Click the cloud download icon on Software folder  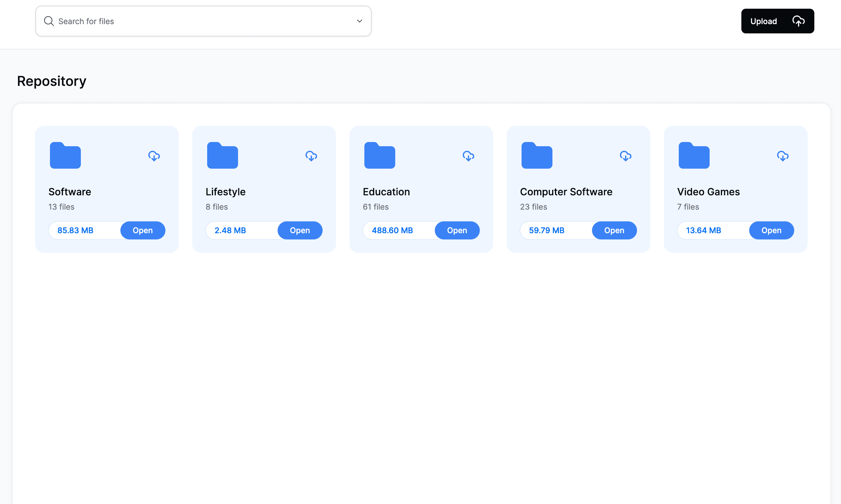[x=154, y=156]
